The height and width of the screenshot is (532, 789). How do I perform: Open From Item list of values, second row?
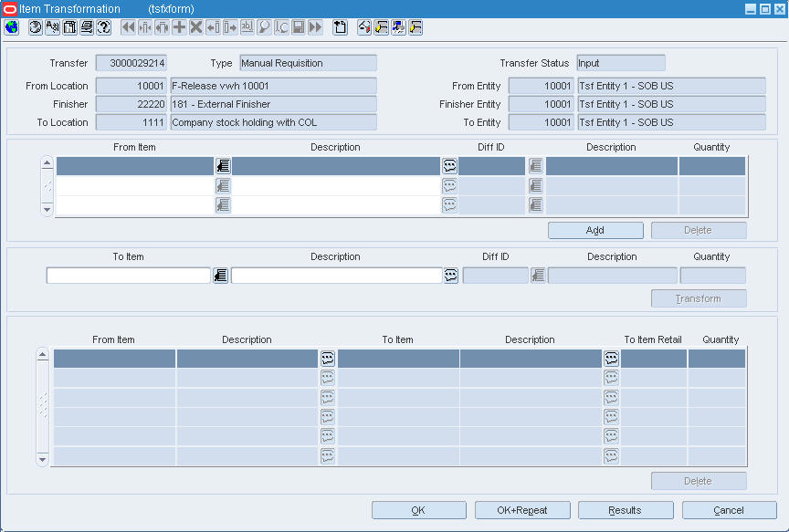[223, 186]
